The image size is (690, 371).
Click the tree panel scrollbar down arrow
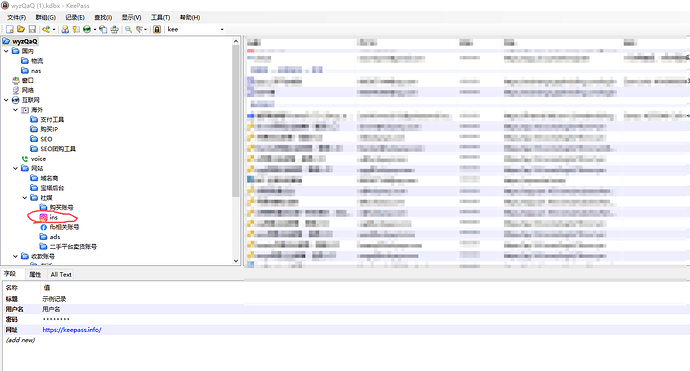[236, 261]
